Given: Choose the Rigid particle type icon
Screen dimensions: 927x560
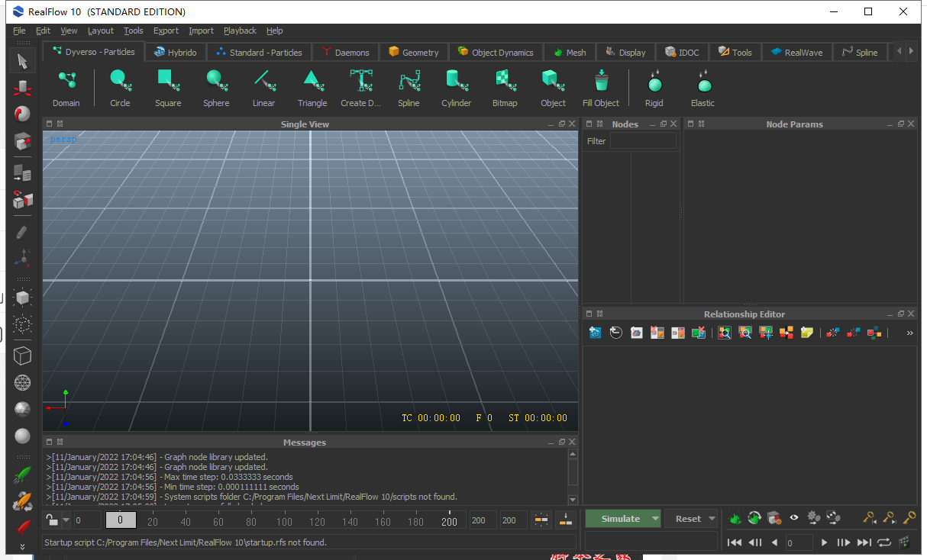Looking at the screenshot, I should pyautogui.click(x=654, y=81).
